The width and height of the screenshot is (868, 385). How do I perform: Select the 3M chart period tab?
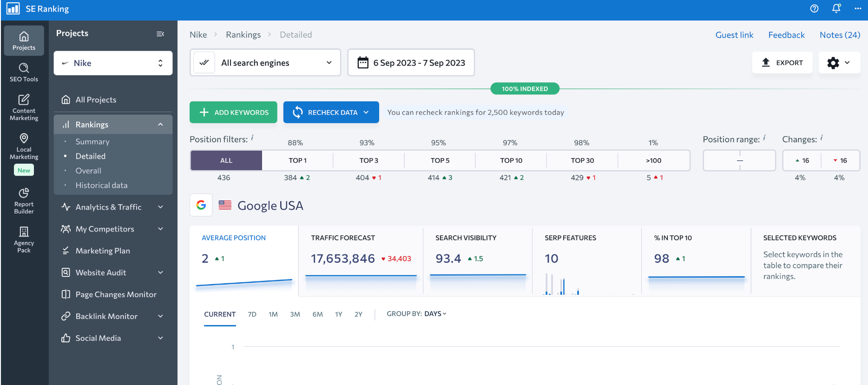click(295, 314)
